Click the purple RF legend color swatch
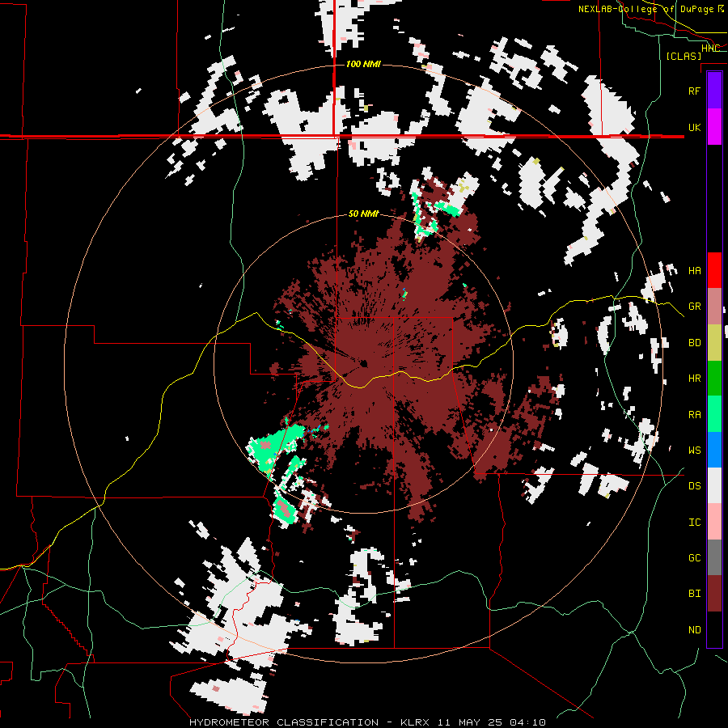Image resolution: width=728 pixels, height=728 pixels. point(714,91)
